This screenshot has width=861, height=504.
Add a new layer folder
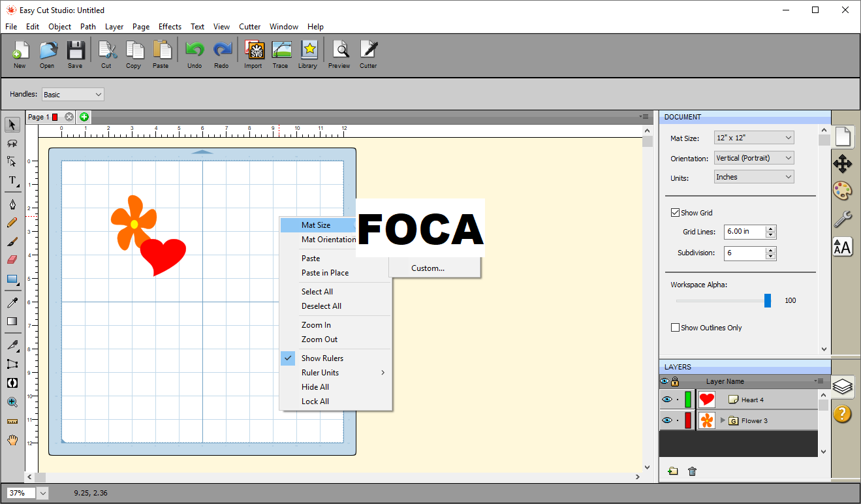[x=672, y=471]
